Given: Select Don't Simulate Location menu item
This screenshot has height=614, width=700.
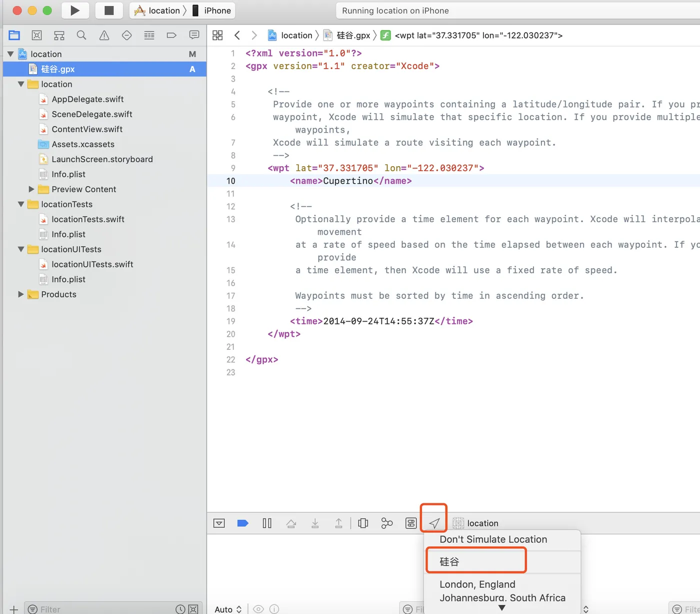Looking at the screenshot, I should (502, 539).
